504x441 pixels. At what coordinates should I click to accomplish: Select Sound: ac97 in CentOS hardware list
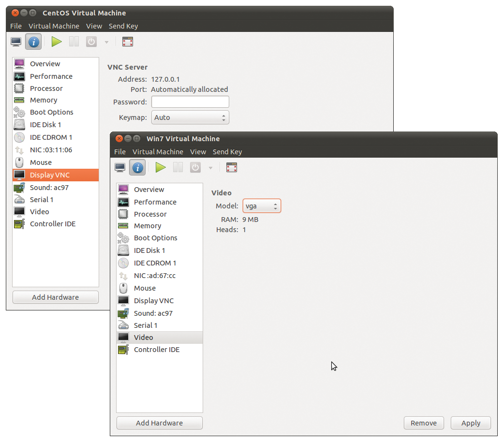(x=56, y=188)
